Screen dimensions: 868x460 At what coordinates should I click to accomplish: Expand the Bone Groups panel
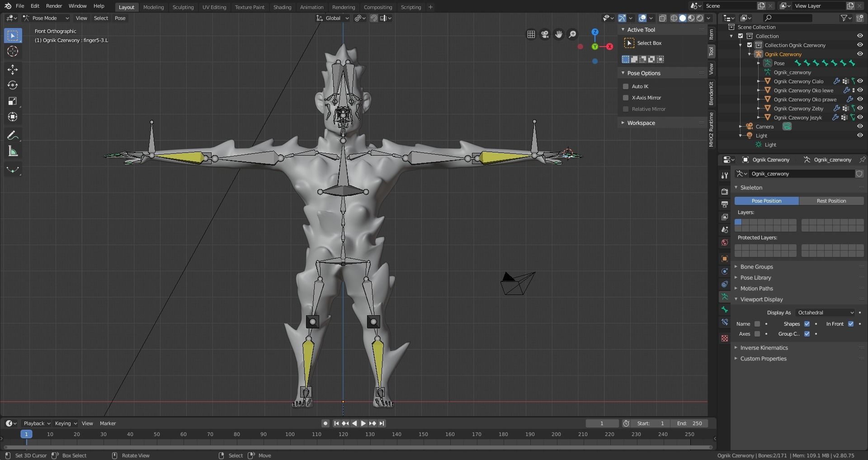756,267
